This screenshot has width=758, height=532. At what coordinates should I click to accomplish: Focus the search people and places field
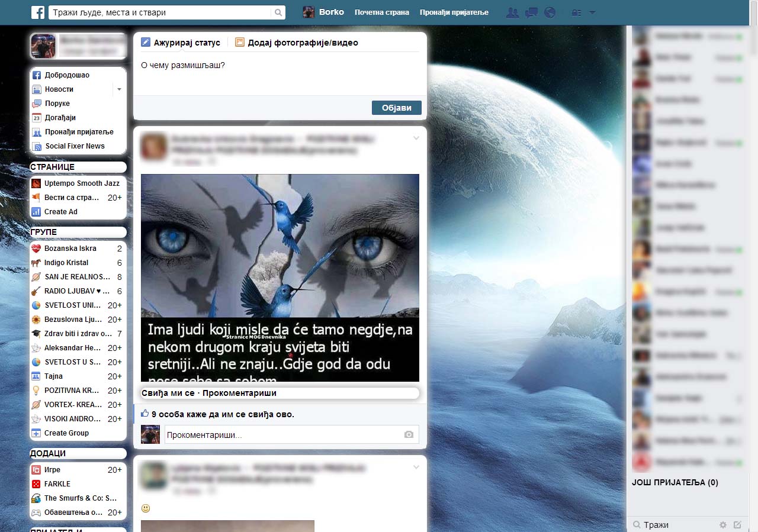pyautogui.click(x=160, y=12)
